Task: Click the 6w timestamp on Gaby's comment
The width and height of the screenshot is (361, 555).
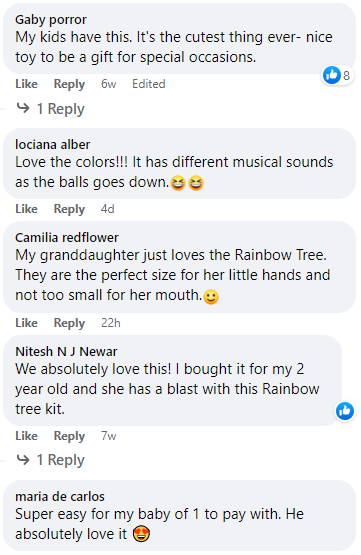Action: [108, 84]
